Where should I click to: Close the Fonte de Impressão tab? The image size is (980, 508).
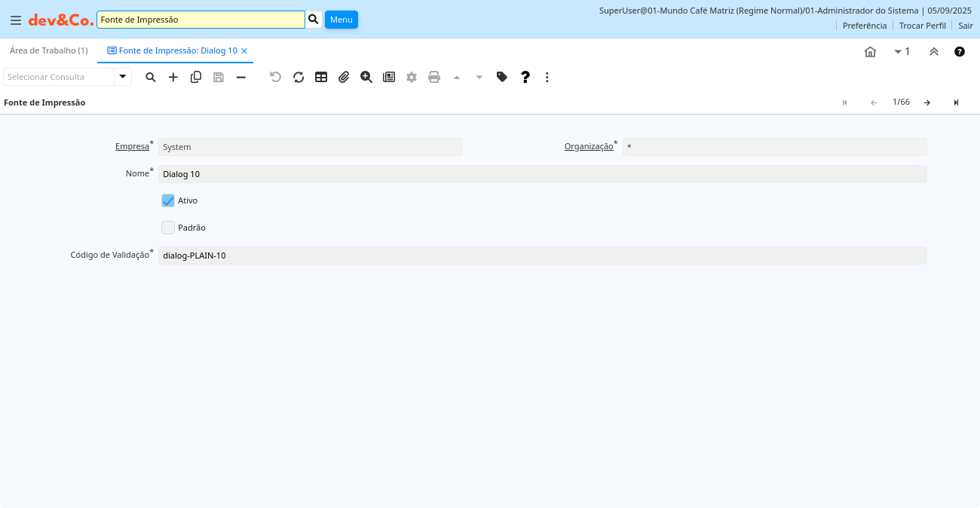(244, 51)
